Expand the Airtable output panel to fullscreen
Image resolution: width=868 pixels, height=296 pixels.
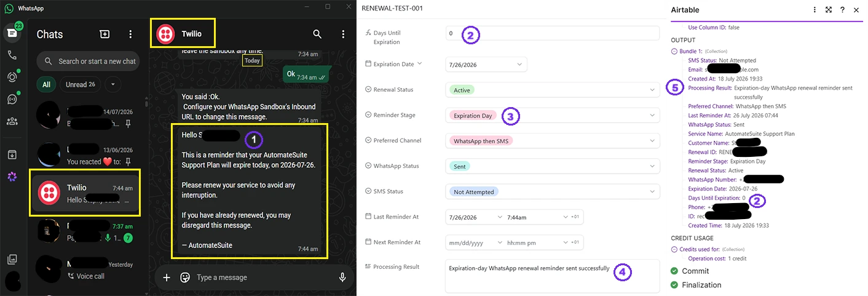pos(829,10)
